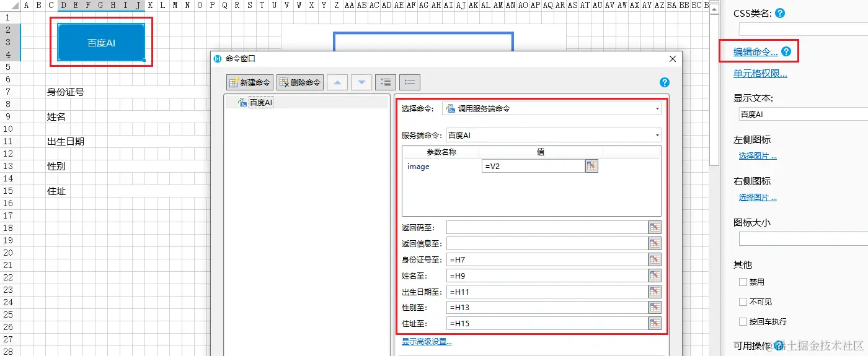Screen dimensions: 868x356
Task: Select row header 10
Action: point(9,129)
